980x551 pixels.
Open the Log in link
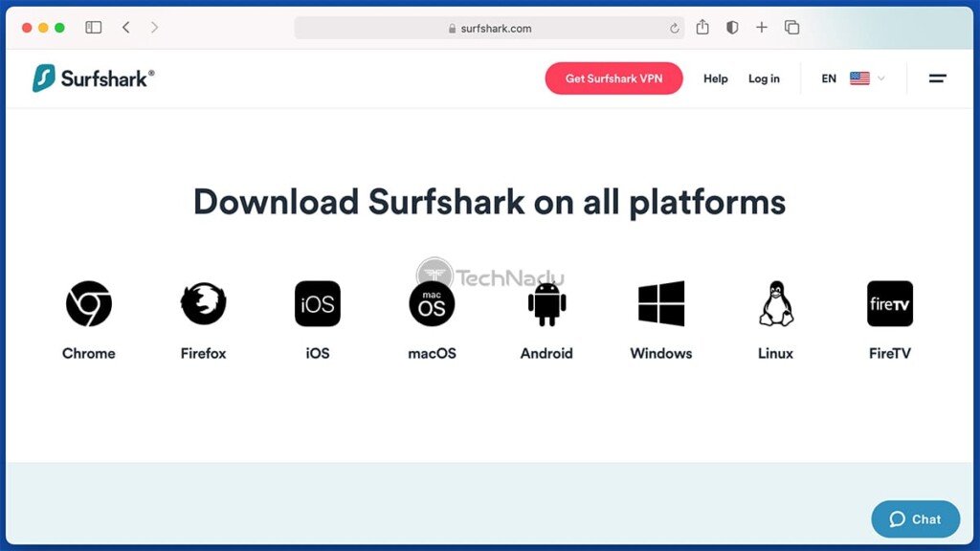tap(764, 78)
